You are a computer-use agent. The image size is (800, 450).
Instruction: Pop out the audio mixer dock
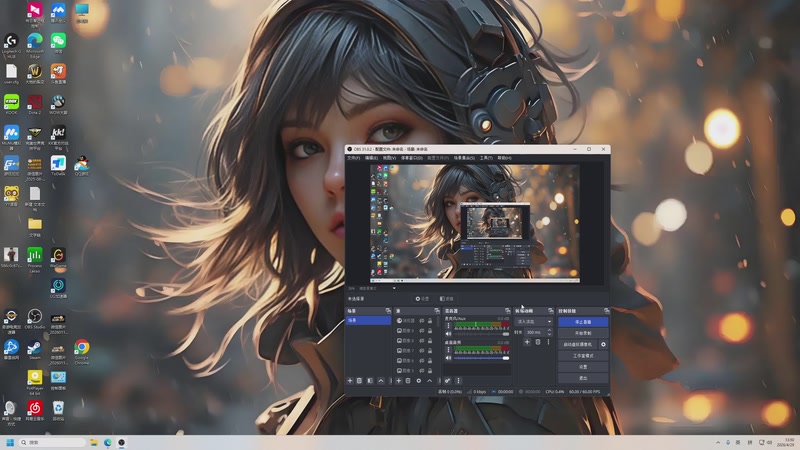(x=508, y=311)
